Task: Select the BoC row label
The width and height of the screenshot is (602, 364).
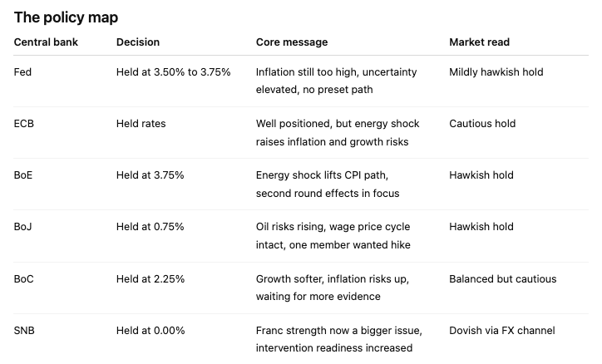Action: pyautogui.click(x=24, y=278)
